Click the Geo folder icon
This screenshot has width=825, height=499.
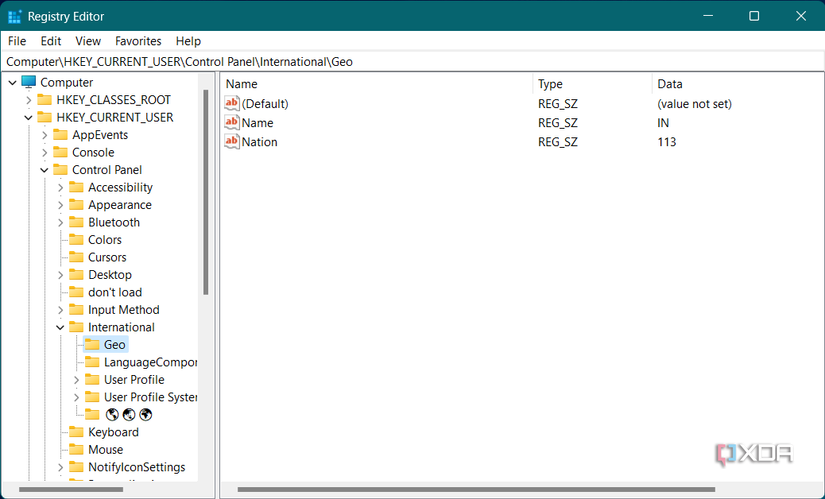click(92, 345)
